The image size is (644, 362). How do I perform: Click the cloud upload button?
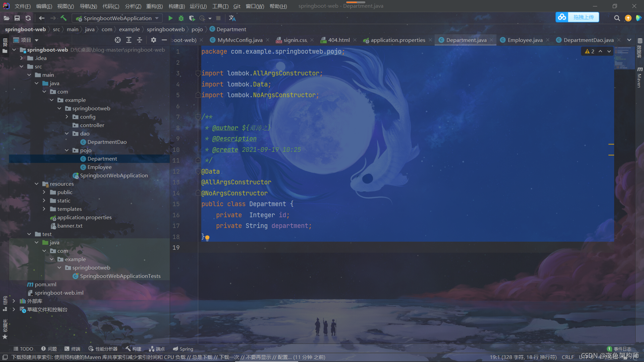coord(577,17)
